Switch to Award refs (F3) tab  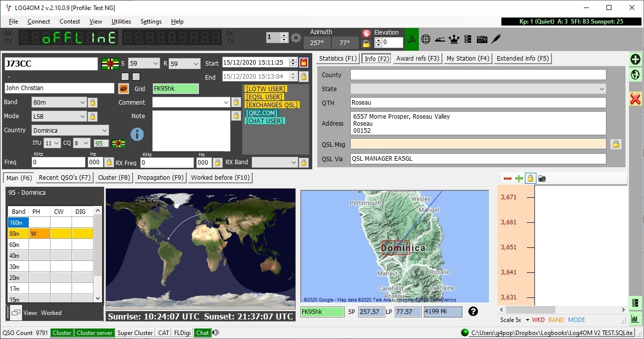tap(417, 59)
